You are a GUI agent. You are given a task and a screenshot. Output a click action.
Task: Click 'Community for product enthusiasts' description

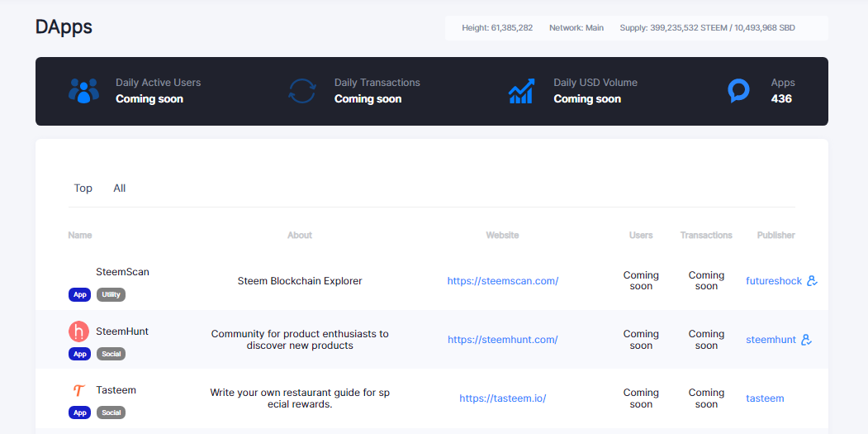pos(300,340)
